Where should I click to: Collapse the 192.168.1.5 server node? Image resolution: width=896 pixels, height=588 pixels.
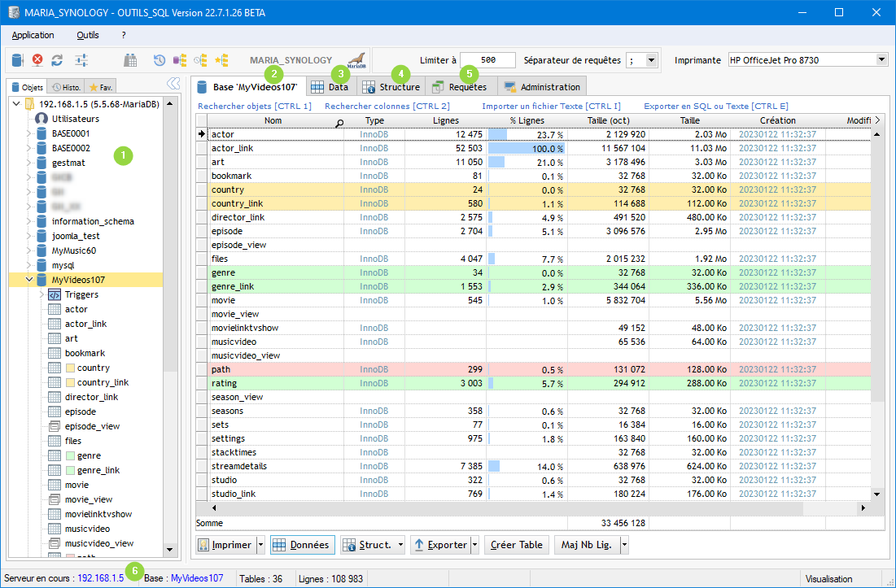click(x=16, y=104)
